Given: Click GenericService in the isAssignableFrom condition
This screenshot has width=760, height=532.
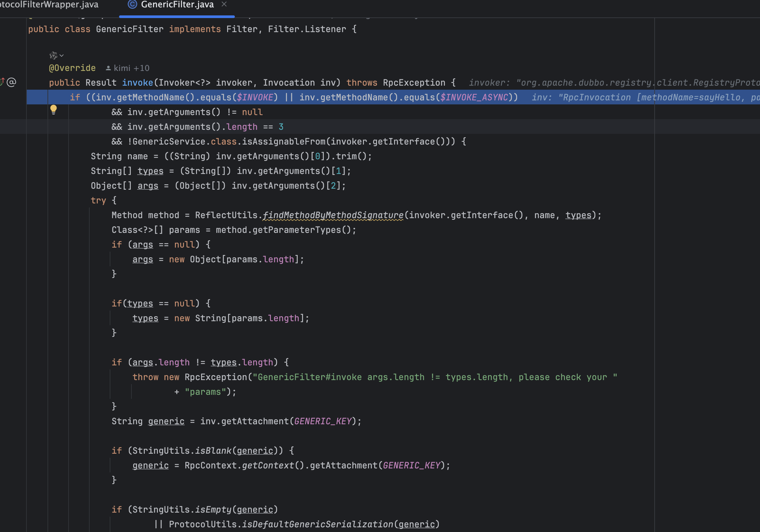Looking at the screenshot, I should pos(169,142).
